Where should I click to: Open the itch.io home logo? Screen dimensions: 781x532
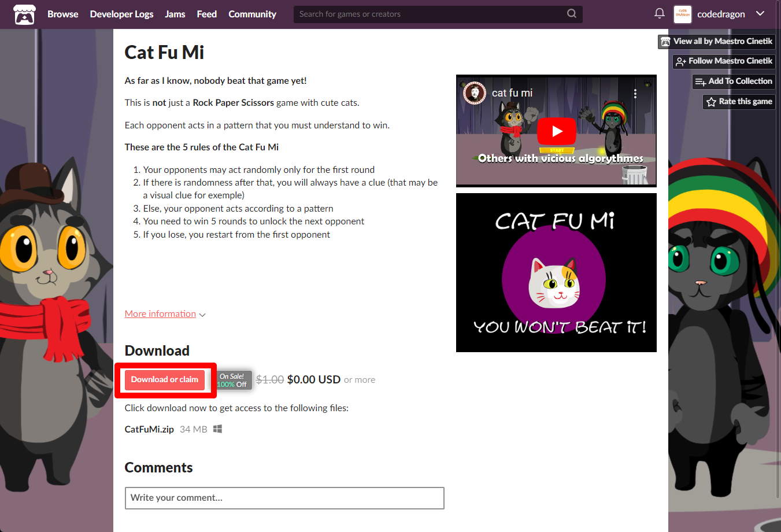click(x=24, y=14)
